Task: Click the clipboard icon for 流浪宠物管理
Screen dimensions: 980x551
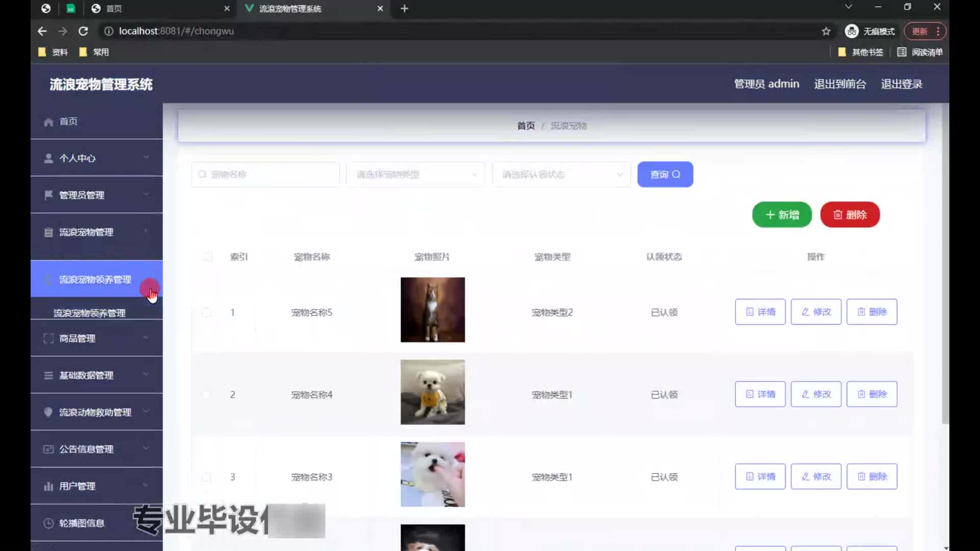Action: click(48, 233)
